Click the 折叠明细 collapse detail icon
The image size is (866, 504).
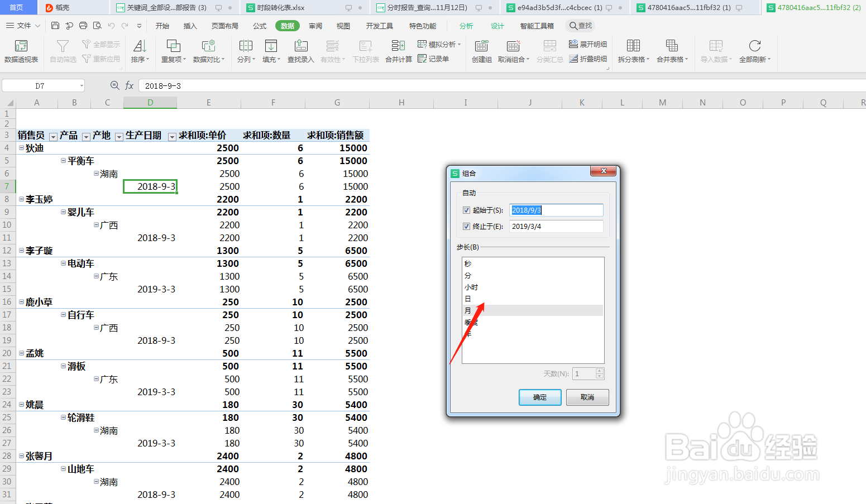coord(573,59)
